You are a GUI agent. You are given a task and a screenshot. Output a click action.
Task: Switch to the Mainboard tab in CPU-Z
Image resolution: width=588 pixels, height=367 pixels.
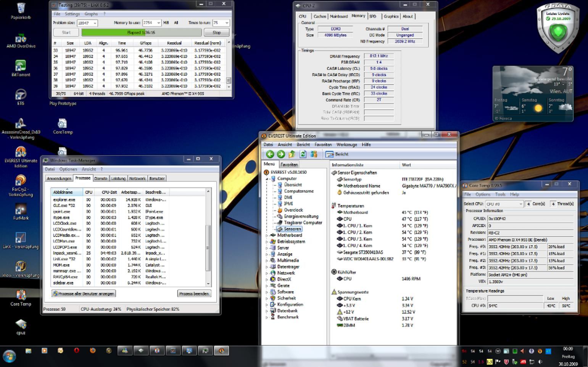pos(338,16)
